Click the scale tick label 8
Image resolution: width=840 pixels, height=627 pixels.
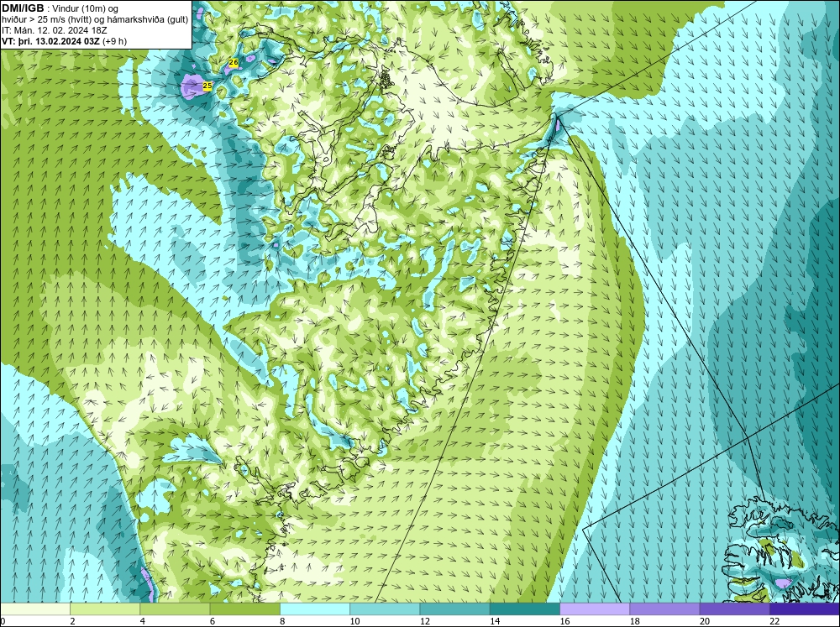[282, 621]
